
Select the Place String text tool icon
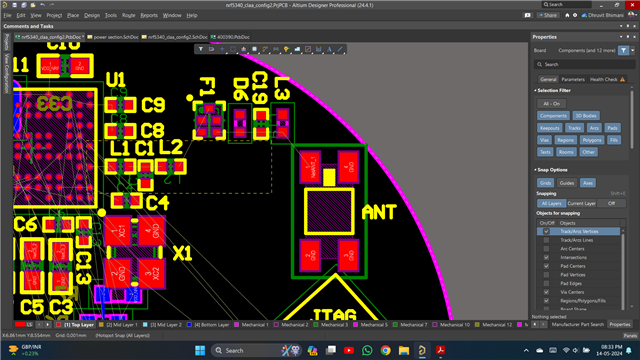329,49
